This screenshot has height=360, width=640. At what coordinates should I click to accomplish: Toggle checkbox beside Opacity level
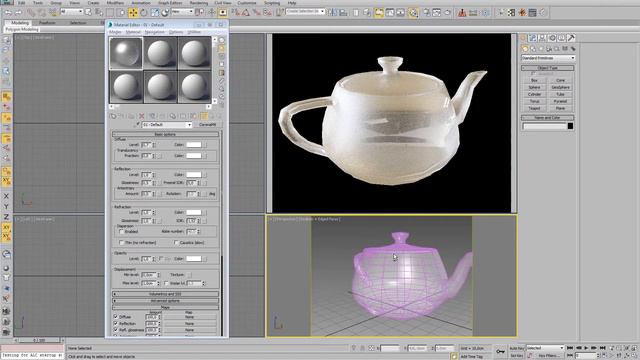(160, 258)
